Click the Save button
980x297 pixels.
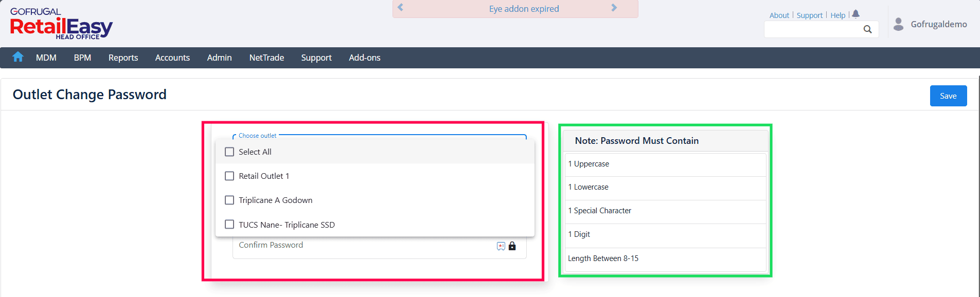(x=948, y=96)
